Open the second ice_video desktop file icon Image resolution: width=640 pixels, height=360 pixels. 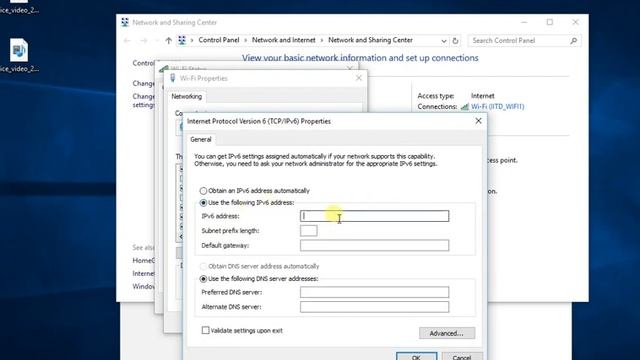(19, 50)
